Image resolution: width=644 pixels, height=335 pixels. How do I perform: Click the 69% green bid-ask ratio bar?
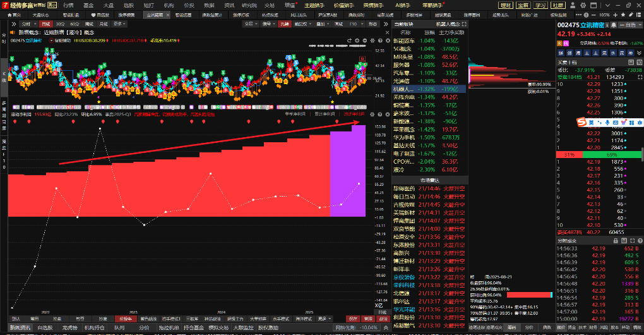click(612, 155)
